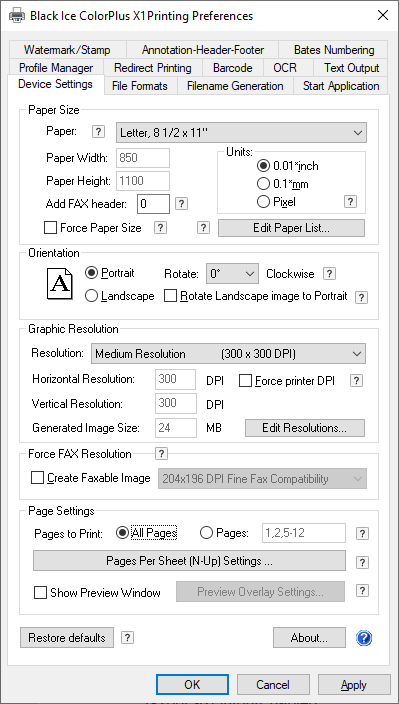Switch to Annotation-Header-Footer tab
This screenshot has width=399, height=704.
pos(203,50)
